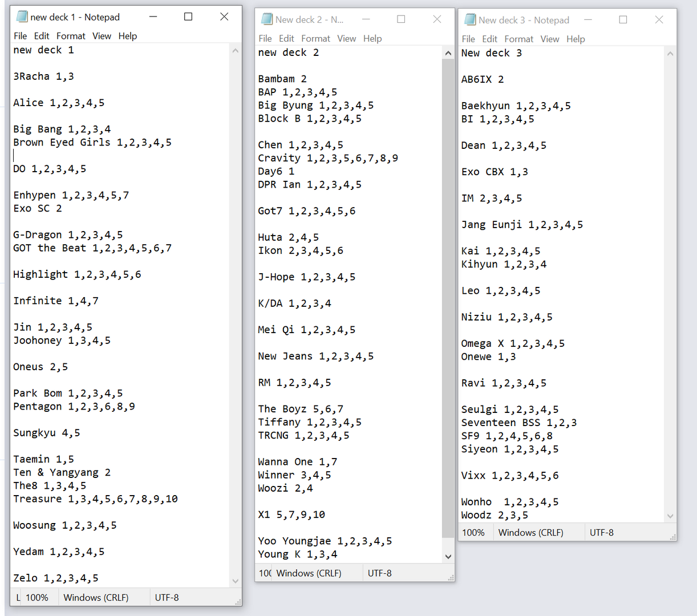
Task: Click UTF-8 in New deck 3 status bar
Action: coord(602,533)
